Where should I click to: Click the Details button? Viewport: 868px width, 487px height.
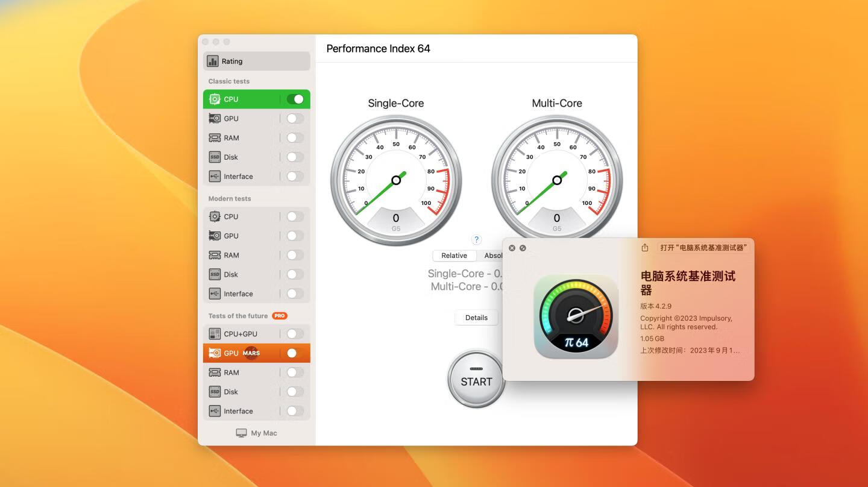(x=476, y=318)
